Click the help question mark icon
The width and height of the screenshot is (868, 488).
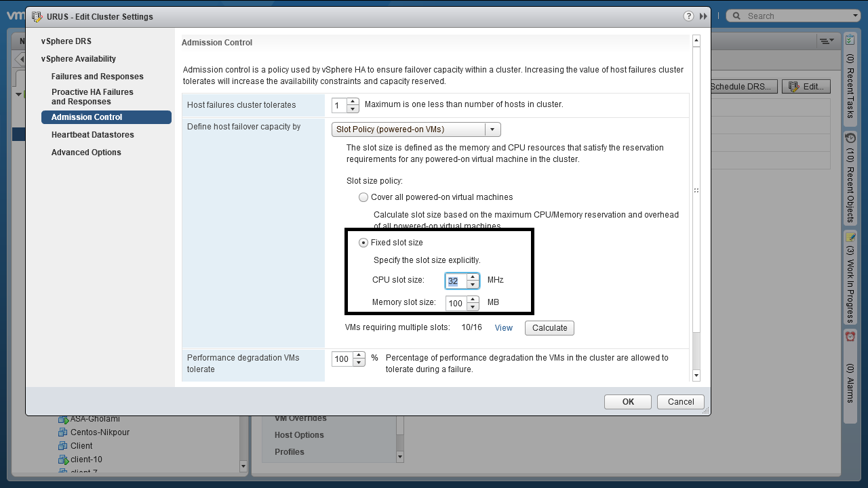(x=688, y=16)
